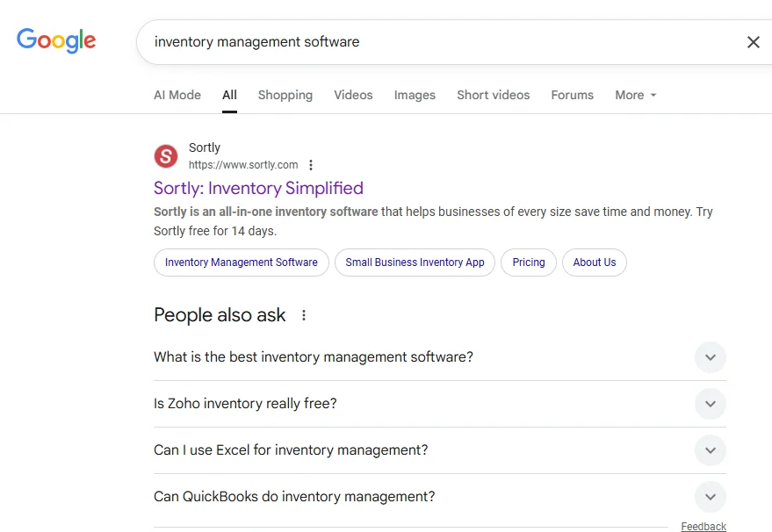Open the Shopping tab
This screenshot has height=532, width=772.
tap(285, 95)
